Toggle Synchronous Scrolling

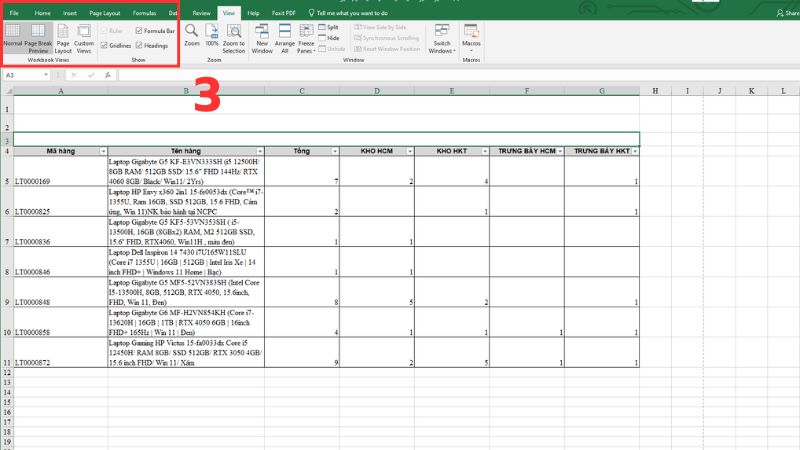pos(387,38)
